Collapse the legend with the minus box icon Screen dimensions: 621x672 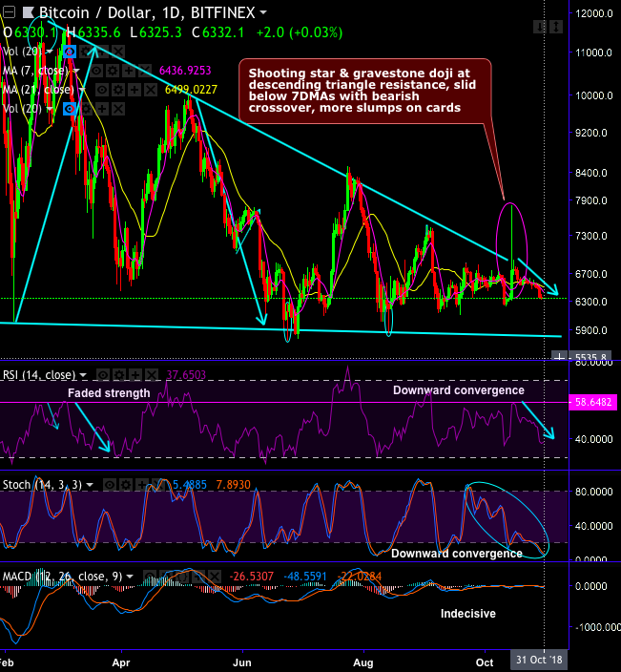[9, 12]
